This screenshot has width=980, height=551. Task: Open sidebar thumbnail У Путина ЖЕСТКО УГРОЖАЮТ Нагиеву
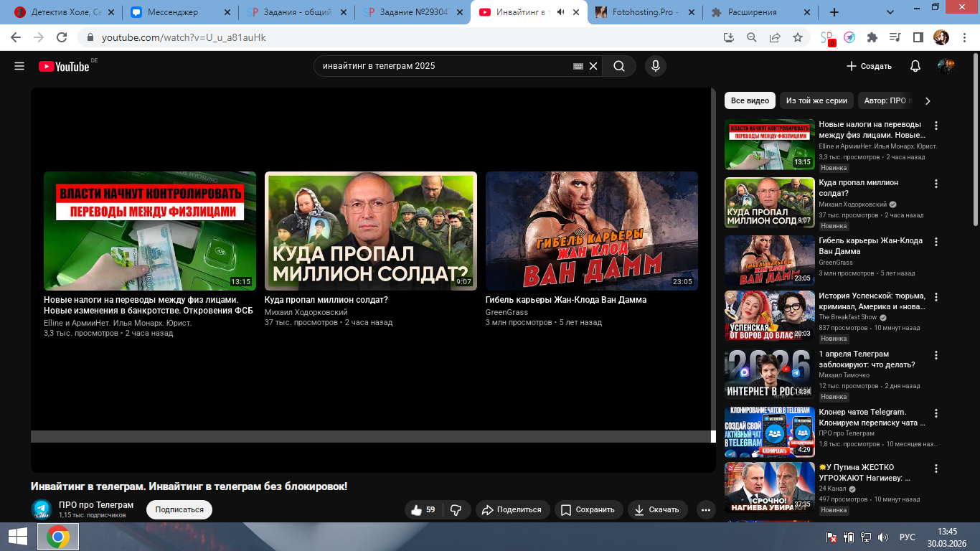[770, 487]
